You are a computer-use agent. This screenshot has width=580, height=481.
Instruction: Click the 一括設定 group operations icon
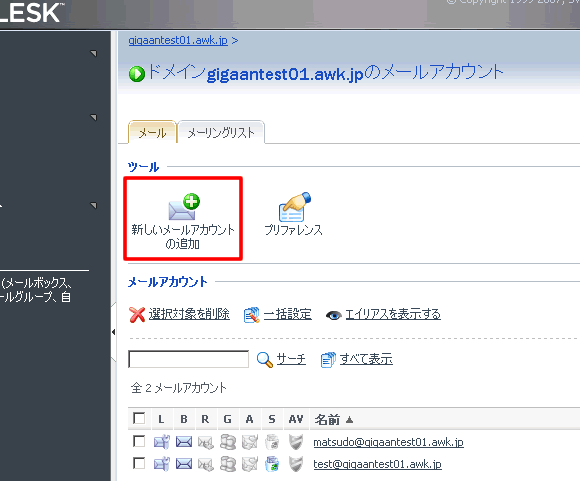coord(252,315)
